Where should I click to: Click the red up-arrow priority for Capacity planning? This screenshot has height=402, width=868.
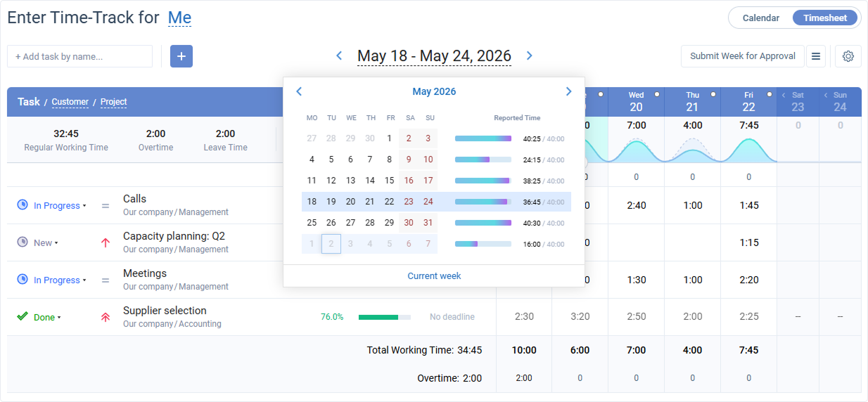(x=106, y=242)
